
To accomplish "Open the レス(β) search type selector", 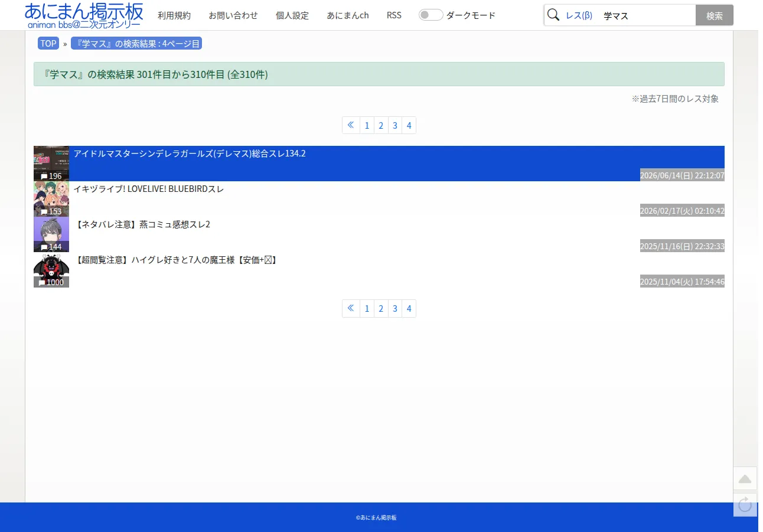I will coord(579,15).
